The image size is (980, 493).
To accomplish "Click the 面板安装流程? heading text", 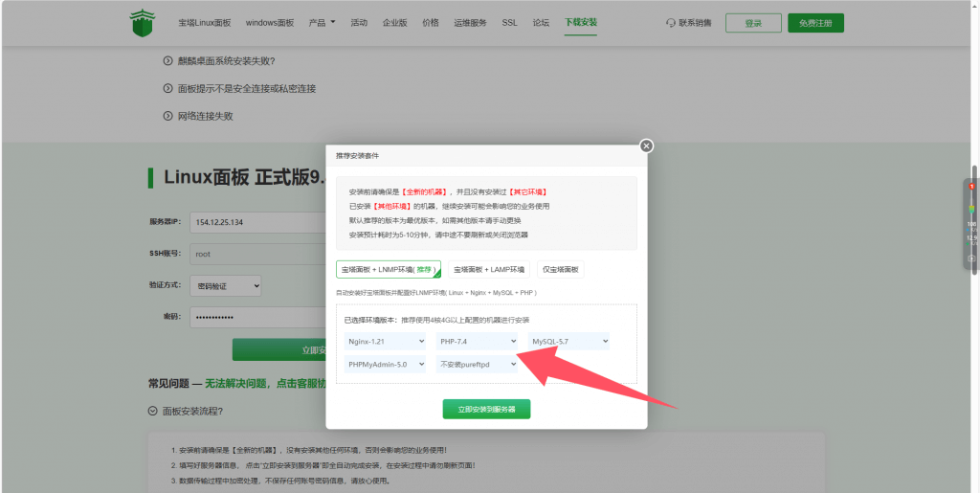I will click(x=192, y=411).
